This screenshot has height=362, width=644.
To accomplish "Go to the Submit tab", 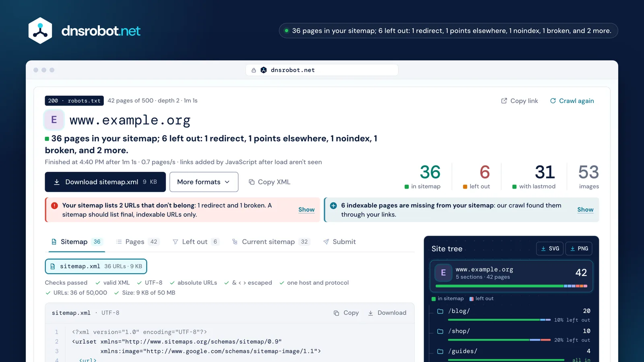I will tap(339, 242).
